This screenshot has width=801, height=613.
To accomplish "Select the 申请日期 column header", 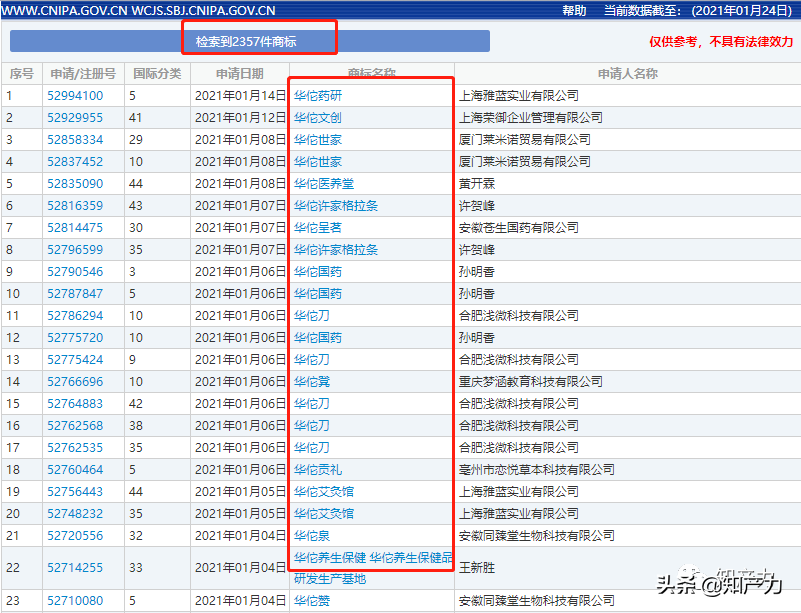I will pos(240,74).
